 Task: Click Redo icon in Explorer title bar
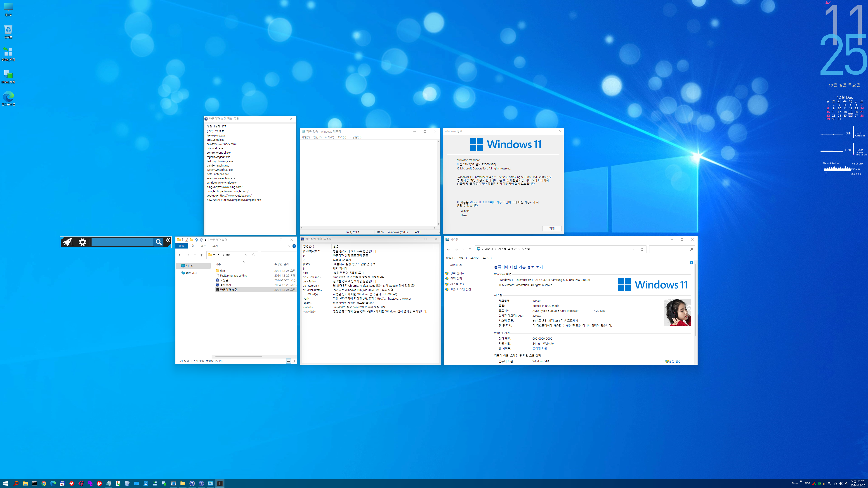pyautogui.click(x=201, y=240)
